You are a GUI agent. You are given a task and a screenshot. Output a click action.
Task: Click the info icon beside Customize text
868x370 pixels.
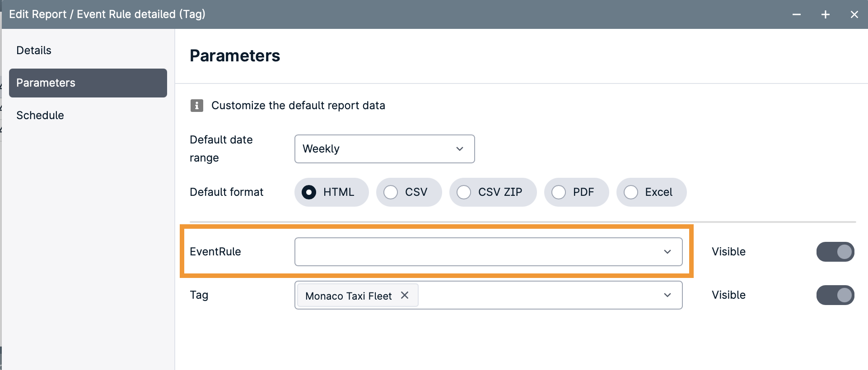coord(196,106)
